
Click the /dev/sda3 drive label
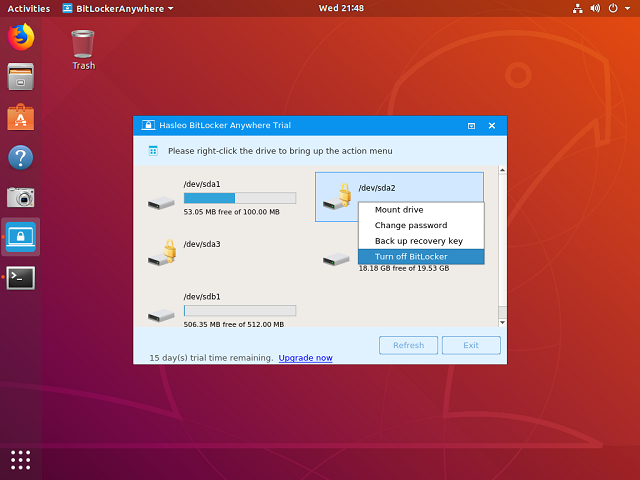tap(202, 244)
